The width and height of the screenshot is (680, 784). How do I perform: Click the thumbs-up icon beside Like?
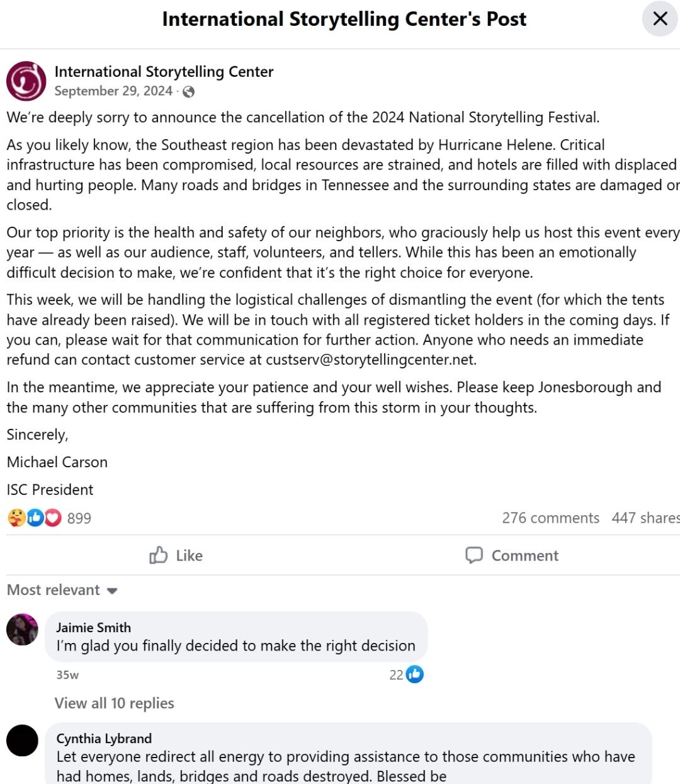(x=158, y=555)
